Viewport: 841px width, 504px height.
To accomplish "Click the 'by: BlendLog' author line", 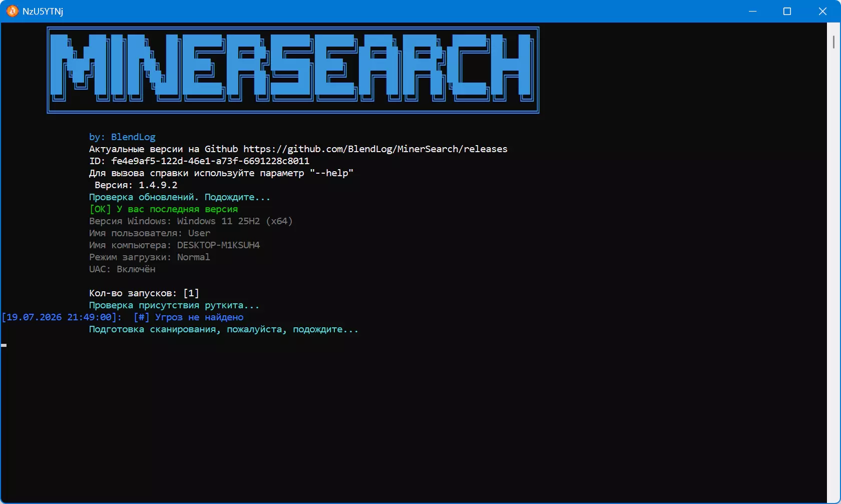I will tap(122, 137).
